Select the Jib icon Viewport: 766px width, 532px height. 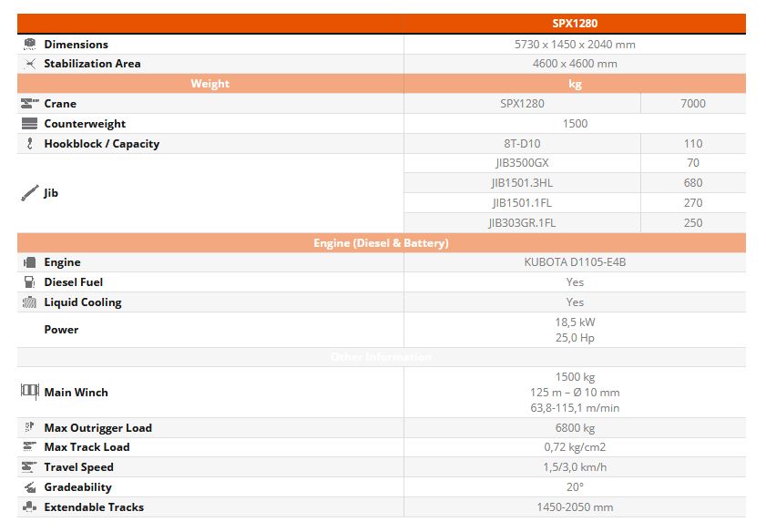point(29,193)
